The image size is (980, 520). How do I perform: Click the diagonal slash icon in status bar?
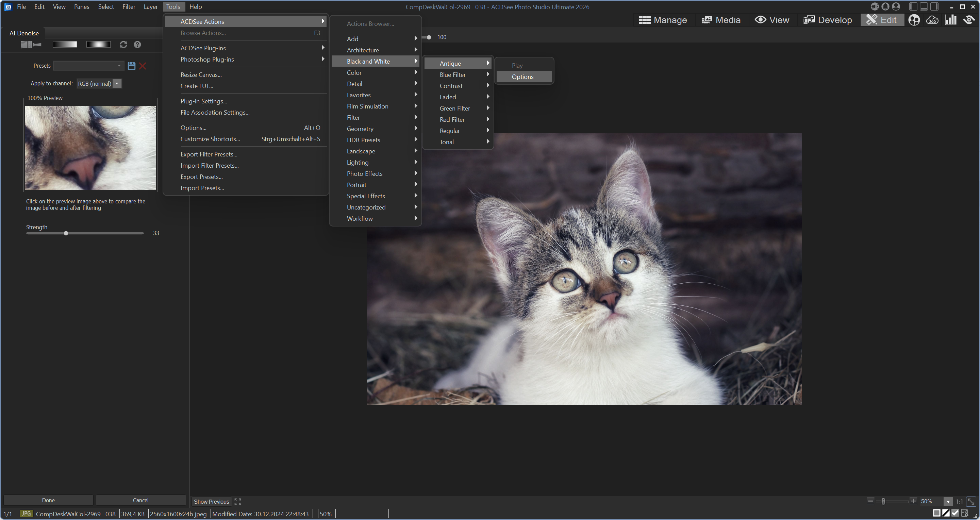click(946, 513)
